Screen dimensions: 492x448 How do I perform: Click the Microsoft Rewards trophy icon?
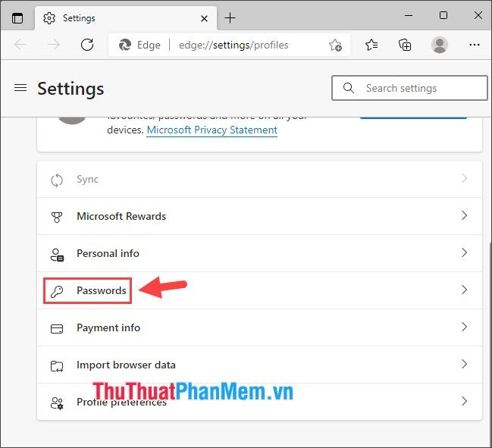coord(57,217)
